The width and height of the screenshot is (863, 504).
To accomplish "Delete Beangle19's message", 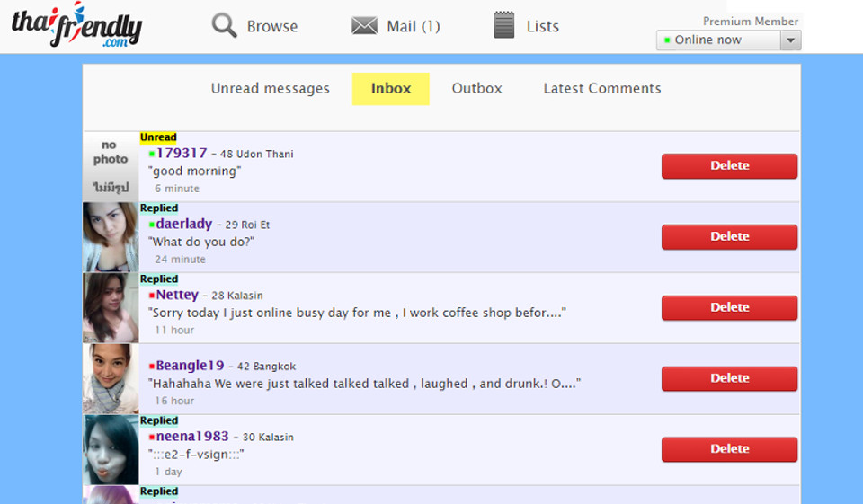I will (729, 379).
